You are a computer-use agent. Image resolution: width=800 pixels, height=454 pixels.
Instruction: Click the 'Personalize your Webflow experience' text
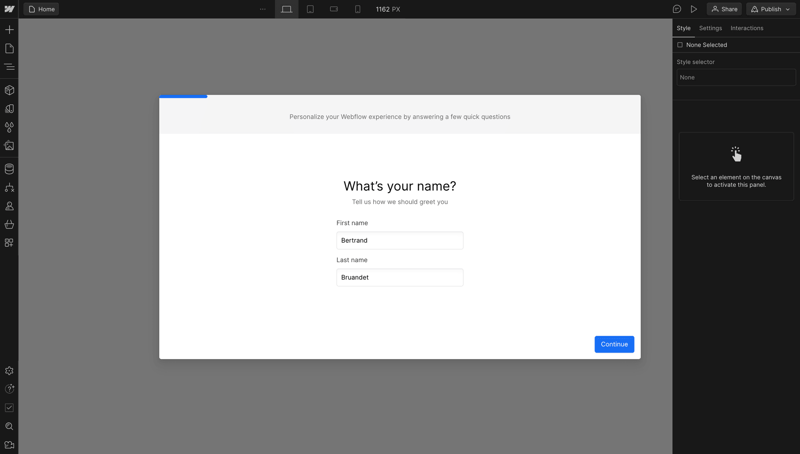(400, 117)
